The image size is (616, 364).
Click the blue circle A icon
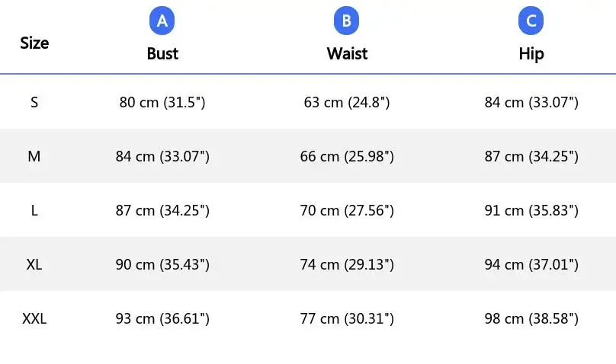point(162,21)
